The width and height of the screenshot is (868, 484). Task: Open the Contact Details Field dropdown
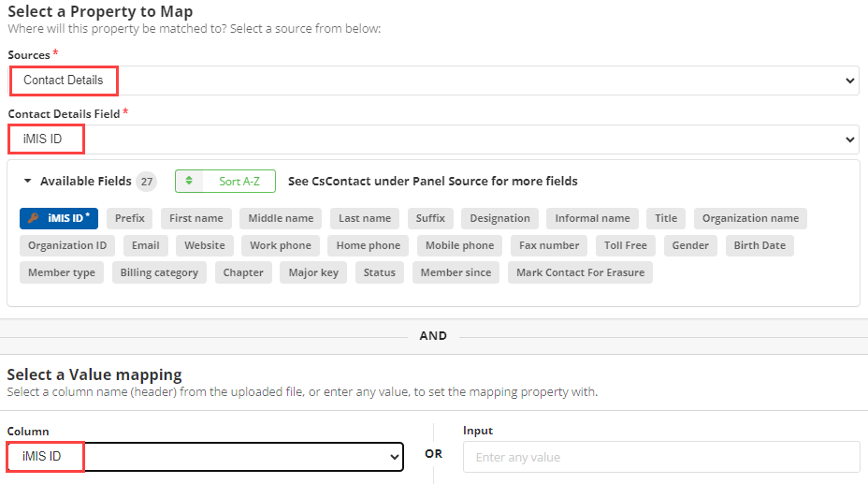click(433, 139)
